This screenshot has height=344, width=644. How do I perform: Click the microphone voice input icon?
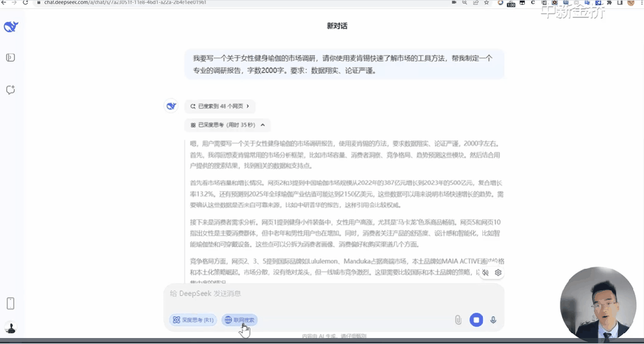click(493, 320)
